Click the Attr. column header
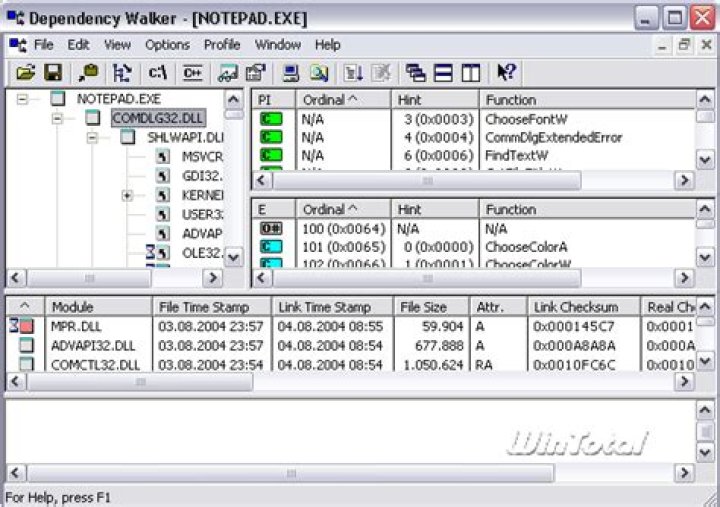Screen dimensions: 720x507 click(498, 307)
